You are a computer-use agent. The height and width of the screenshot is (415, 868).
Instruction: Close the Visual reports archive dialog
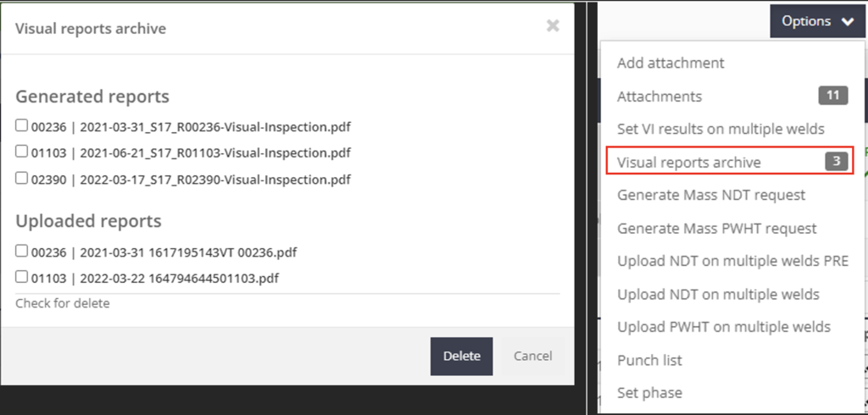click(x=553, y=25)
